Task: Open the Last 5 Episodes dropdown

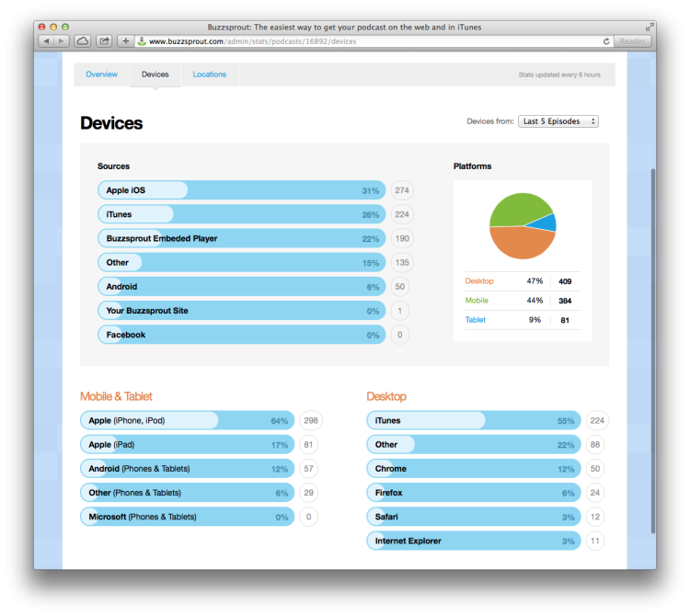Action: [x=558, y=121]
